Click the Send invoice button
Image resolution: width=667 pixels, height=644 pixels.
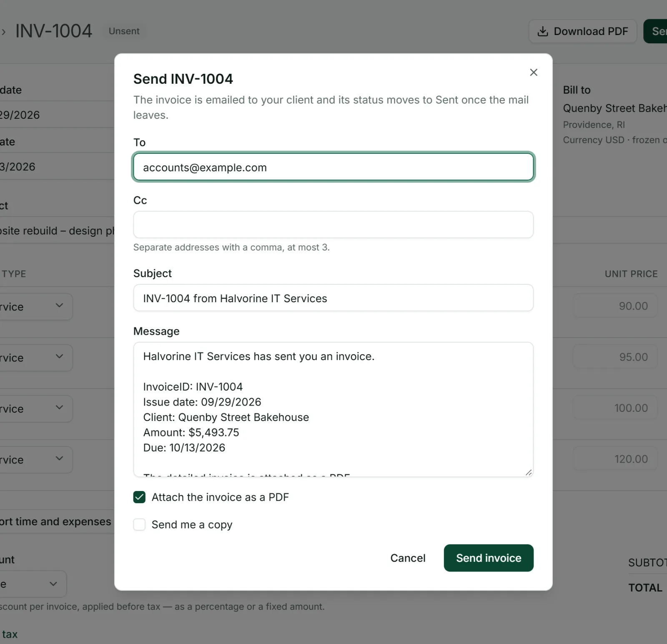[x=489, y=558]
